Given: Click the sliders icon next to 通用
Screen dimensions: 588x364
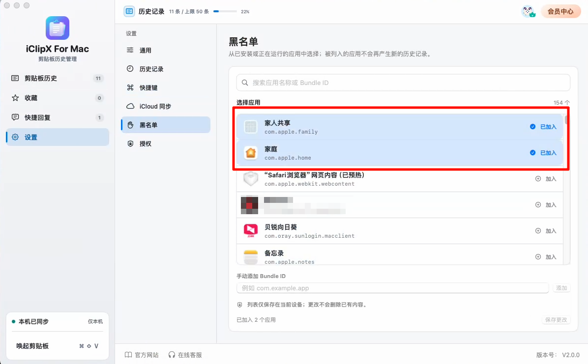Looking at the screenshot, I should tap(130, 50).
